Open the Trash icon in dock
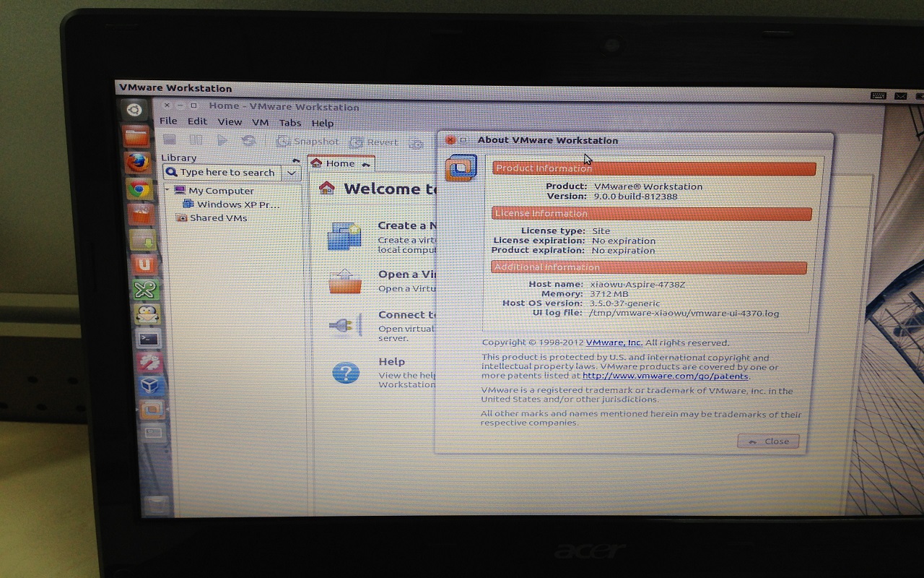The height and width of the screenshot is (578, 924). click(x=156, y=504)
